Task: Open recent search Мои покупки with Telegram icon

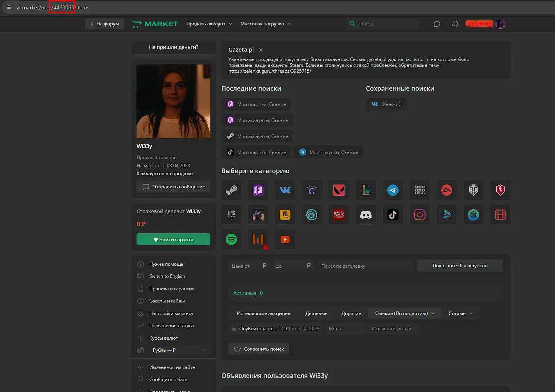Action: tap(329, 152)
